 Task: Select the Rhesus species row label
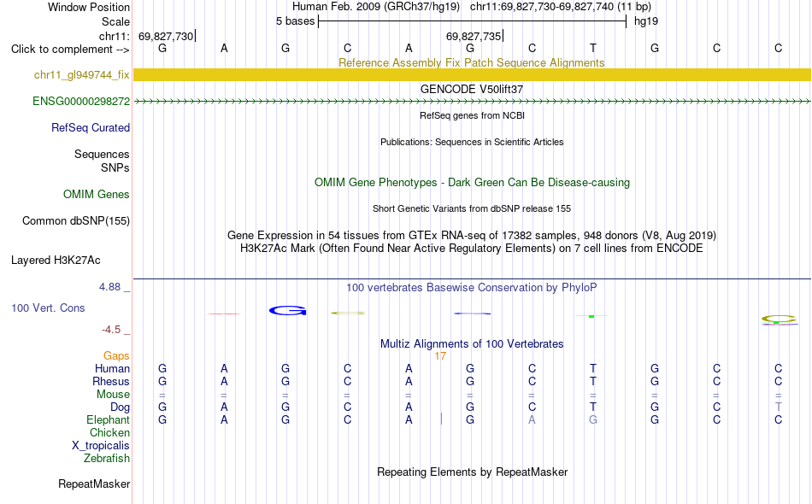coord(111,381)
